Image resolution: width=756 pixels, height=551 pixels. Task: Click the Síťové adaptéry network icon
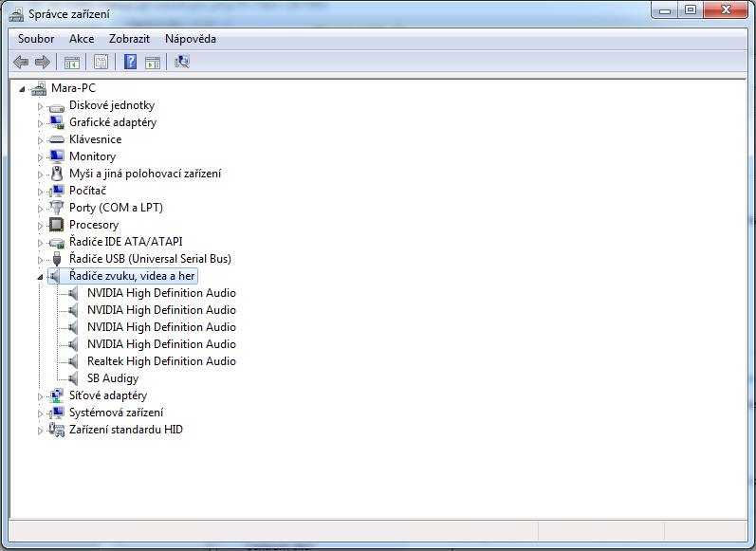(x=56, y=395)
